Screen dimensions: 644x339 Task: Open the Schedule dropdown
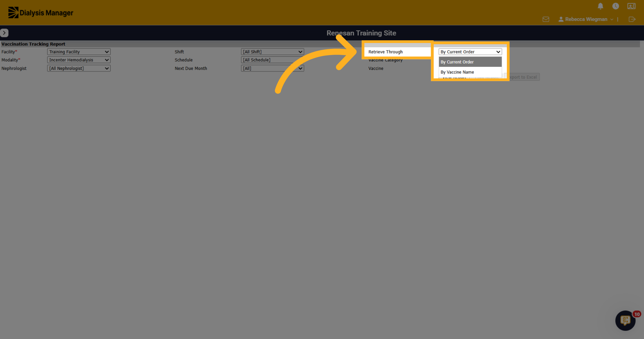pos(272,60)
